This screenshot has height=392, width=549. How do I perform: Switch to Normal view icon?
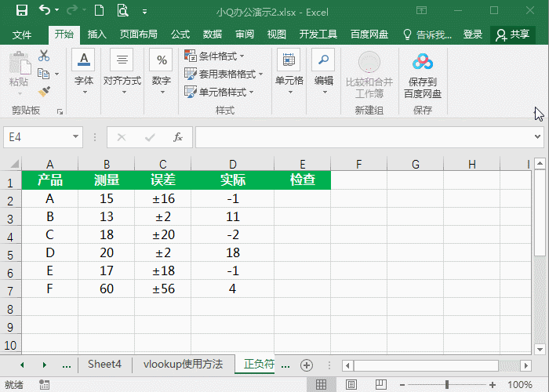321,385
